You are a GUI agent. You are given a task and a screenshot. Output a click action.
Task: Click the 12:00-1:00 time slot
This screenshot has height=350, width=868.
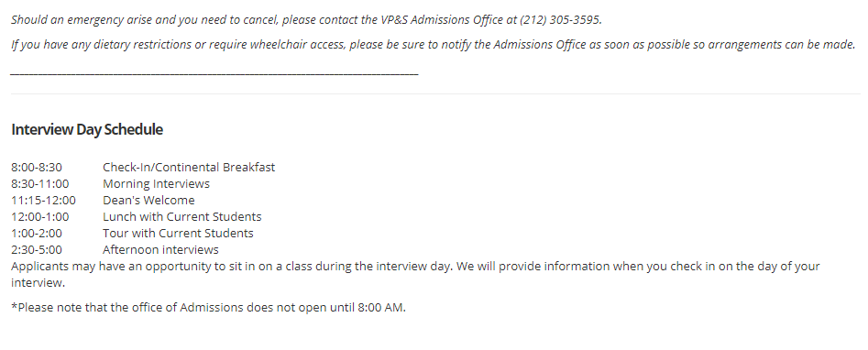pyautogui.click(x=39, y=216)
